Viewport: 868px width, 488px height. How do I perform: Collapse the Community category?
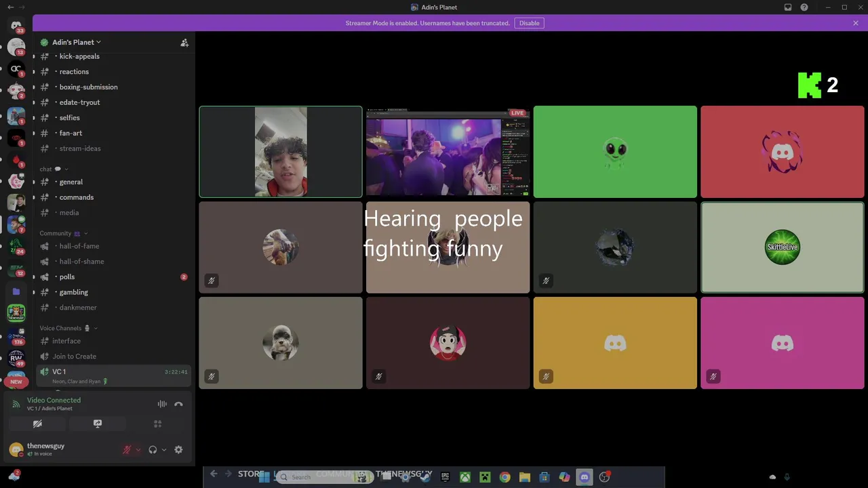(x=63, y=233)
